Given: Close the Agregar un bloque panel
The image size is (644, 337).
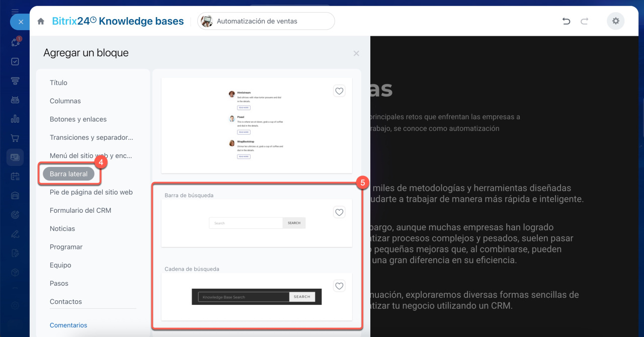Looking at the screenshot, I should click(x=356, y=53).
